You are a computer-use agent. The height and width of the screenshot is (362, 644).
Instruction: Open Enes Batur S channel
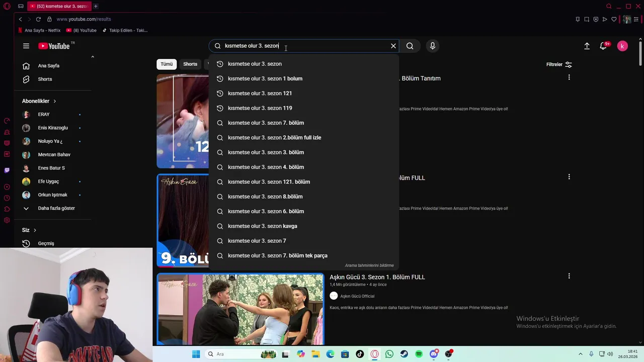[x=52, y=168]
